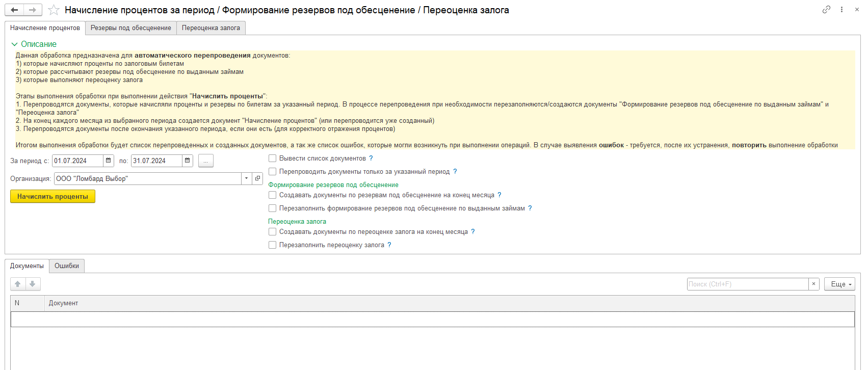Open the period selection ellipsis button
Screen dimensions: 868x370
[206, 161]
